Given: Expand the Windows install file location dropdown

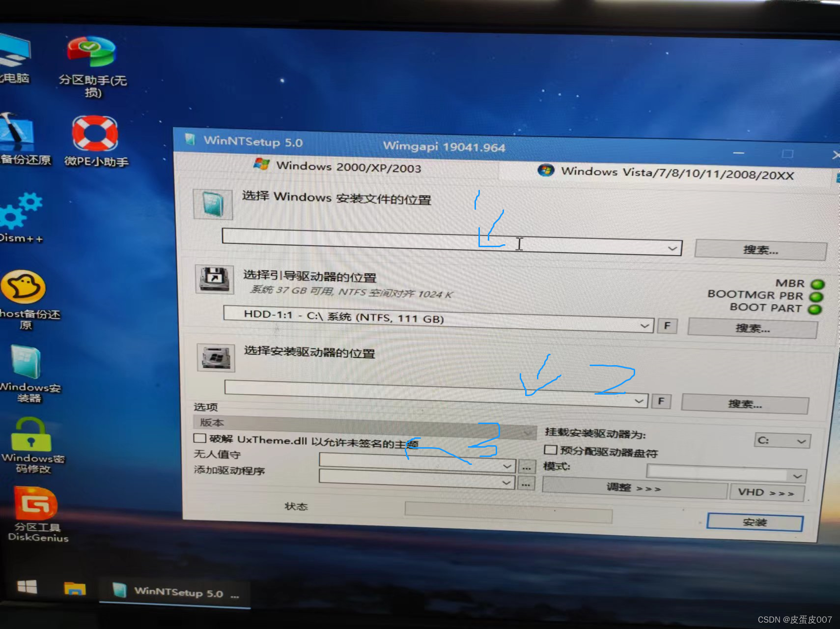Looking at the screenshot, I should tap(672, 248).
